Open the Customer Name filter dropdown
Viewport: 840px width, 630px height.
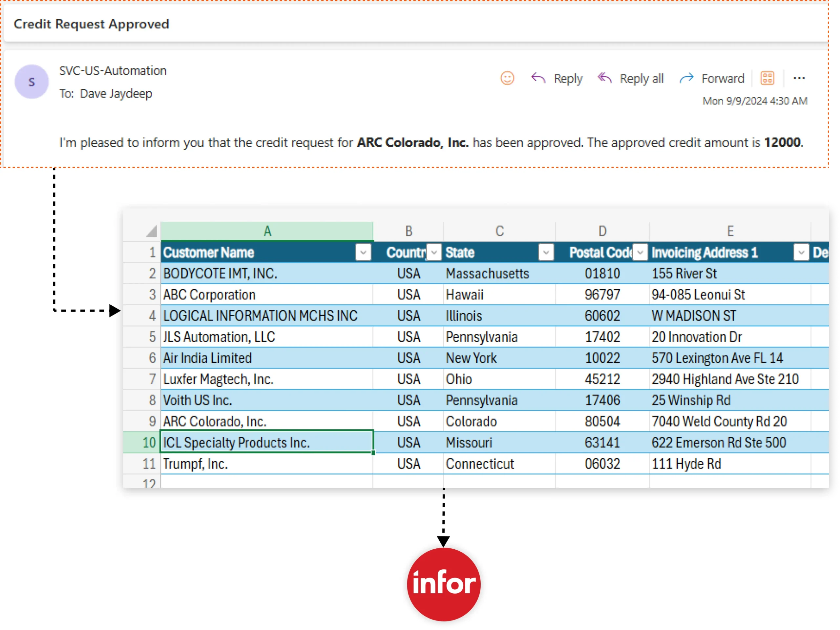coord(363,253)
